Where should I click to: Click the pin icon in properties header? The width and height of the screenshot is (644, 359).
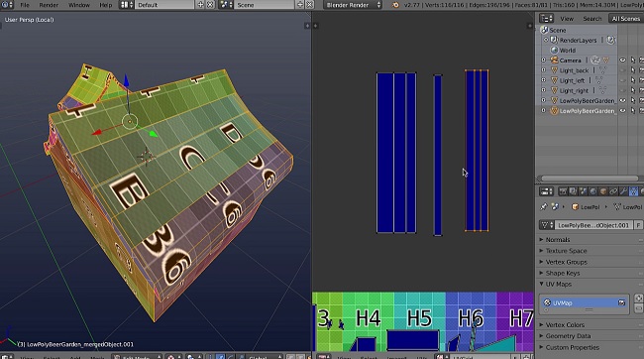click(x=544, y=207)
